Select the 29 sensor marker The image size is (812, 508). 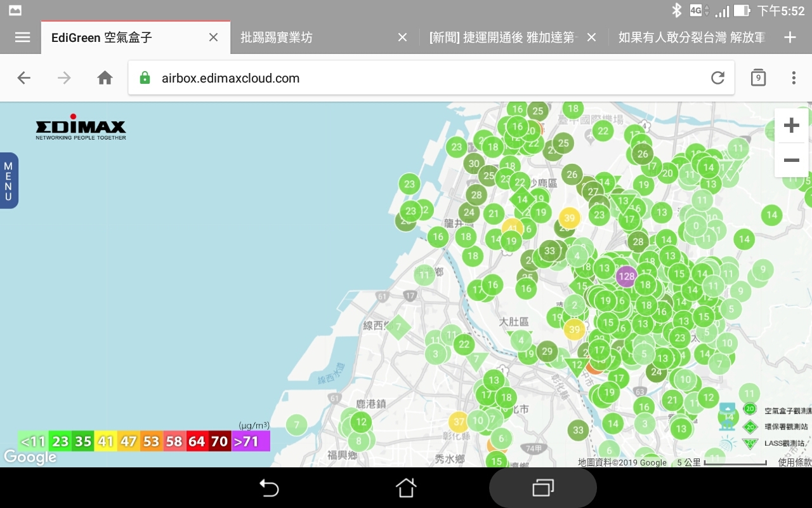click(547, 351)
